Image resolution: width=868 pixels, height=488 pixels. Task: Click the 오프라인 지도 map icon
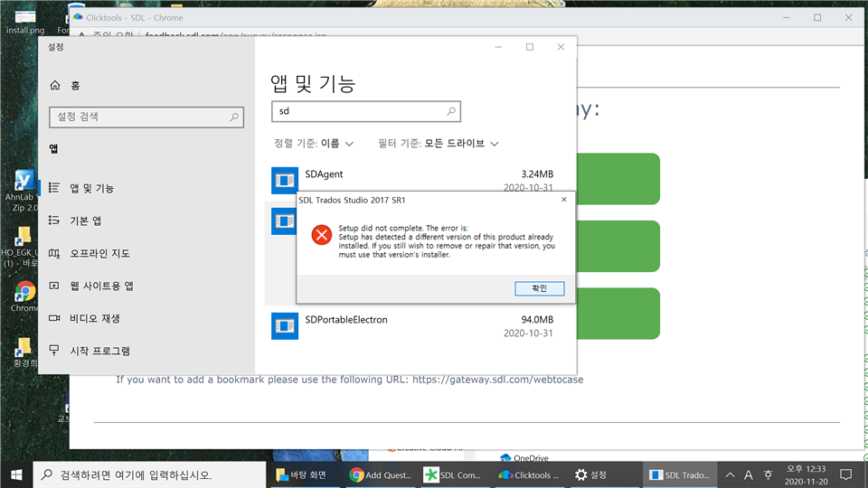[54, 253]
